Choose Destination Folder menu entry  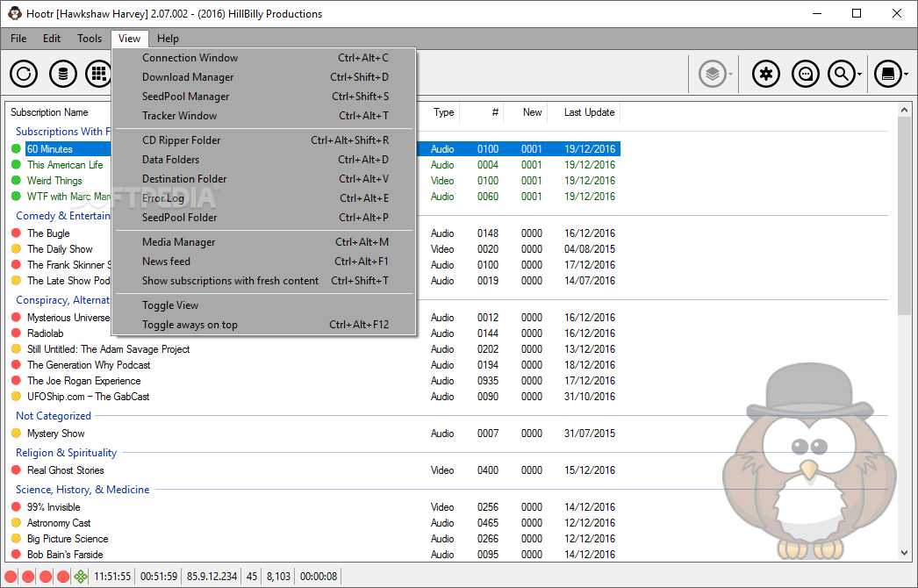coord(264,179)
